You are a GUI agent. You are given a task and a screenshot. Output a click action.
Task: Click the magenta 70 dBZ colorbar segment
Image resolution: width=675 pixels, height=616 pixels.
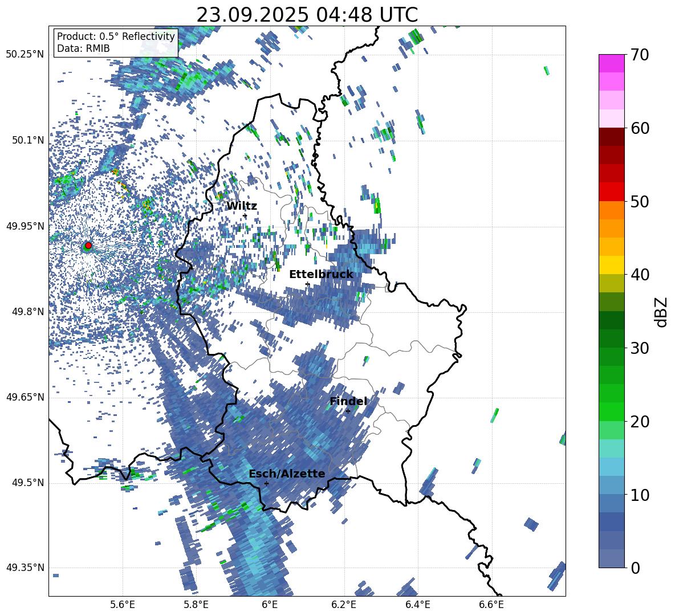coord(611,63)
